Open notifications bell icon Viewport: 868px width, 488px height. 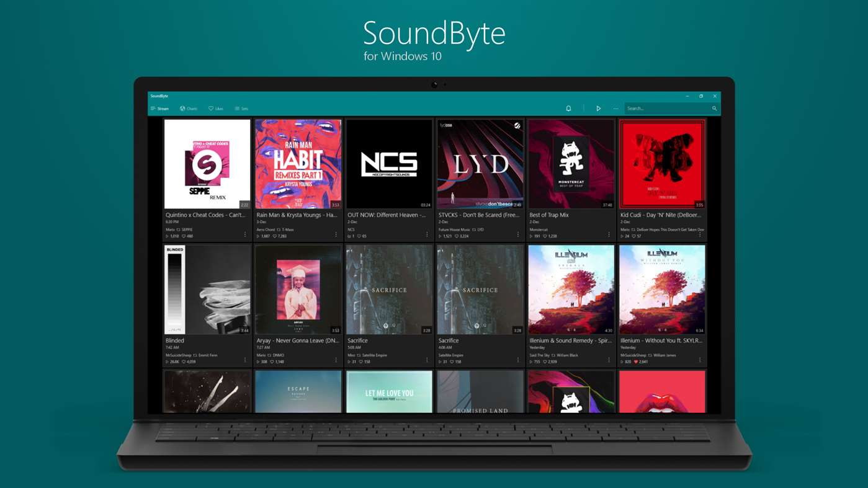(568, 109)
